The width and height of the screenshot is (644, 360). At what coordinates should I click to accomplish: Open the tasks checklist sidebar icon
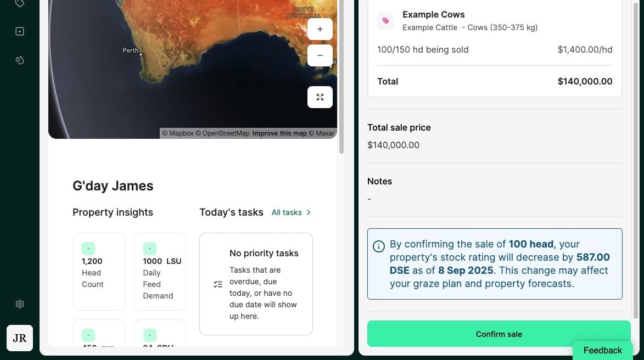click(20, 31)
